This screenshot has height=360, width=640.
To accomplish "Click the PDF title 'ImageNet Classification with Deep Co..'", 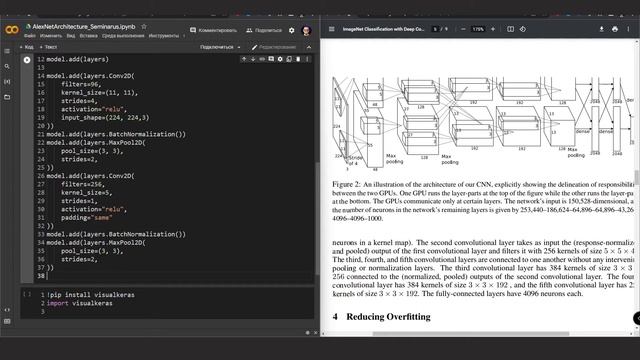I will point(383,29).
